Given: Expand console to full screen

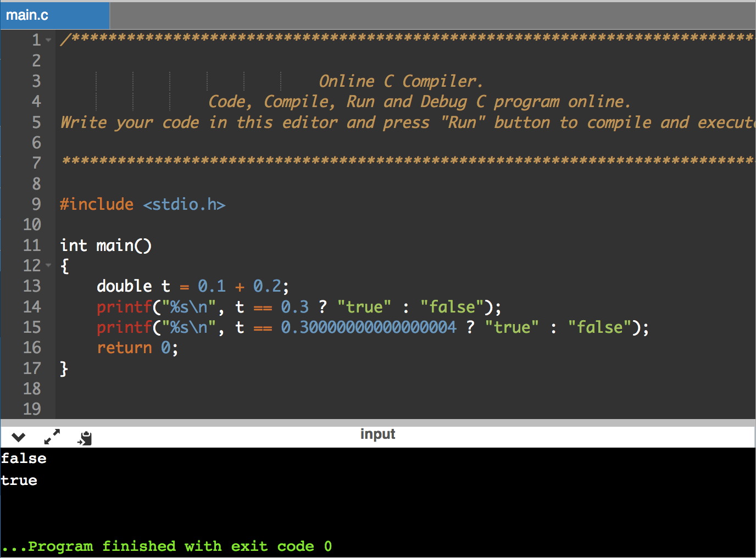Looking at the screenshot, I should [x=52, y=437].
